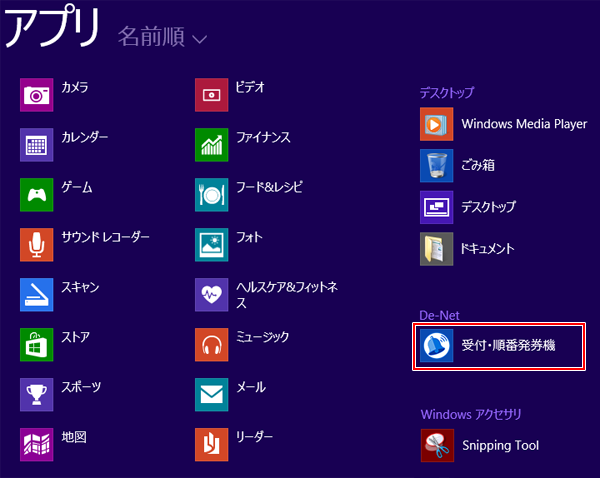The width and height of the screenshot is (600, 478).
Task: Select the purple デスクトップ group header
Action: coord(447,93)
